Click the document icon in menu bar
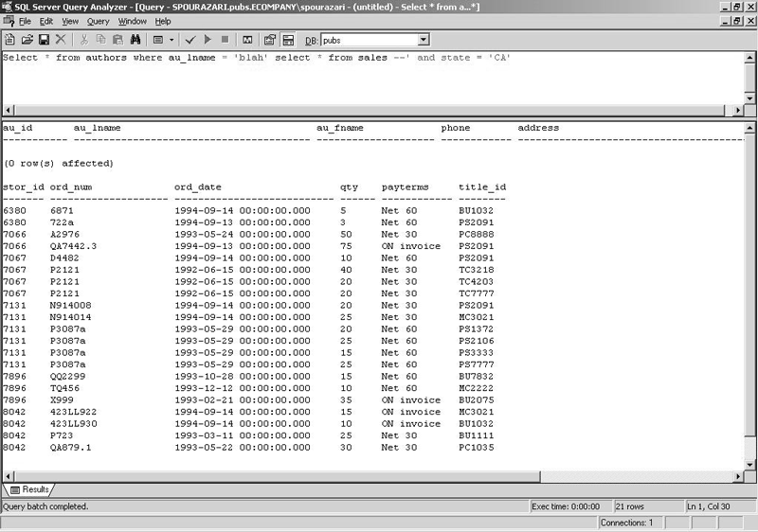 coord(9,21)
